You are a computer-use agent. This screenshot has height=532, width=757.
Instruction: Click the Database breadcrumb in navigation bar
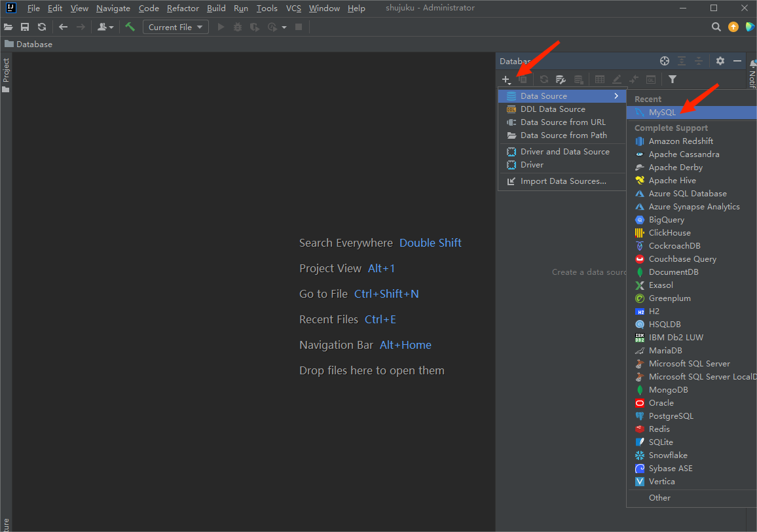[28, 44]
